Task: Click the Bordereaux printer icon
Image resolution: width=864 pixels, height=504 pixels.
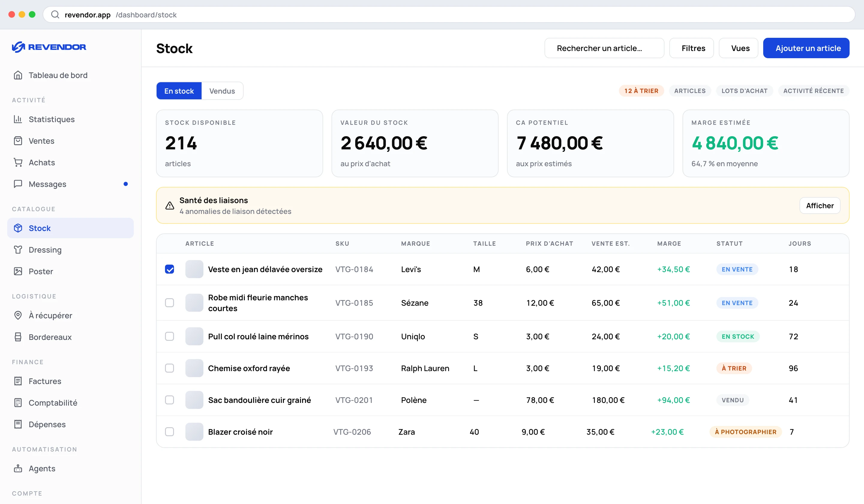Action: point(18,337)
